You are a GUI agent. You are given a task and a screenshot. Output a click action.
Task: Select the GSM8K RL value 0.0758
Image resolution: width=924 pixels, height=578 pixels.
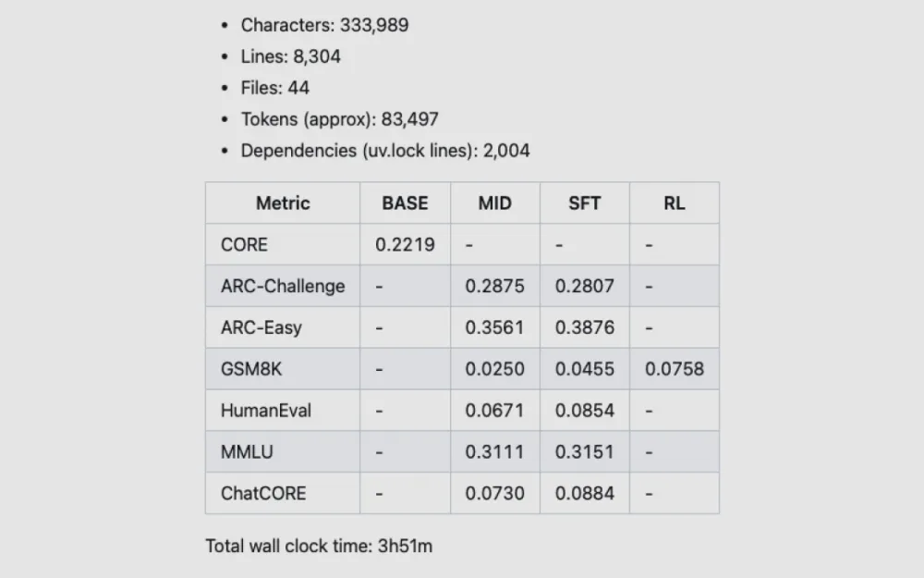(x=674, y=369)
